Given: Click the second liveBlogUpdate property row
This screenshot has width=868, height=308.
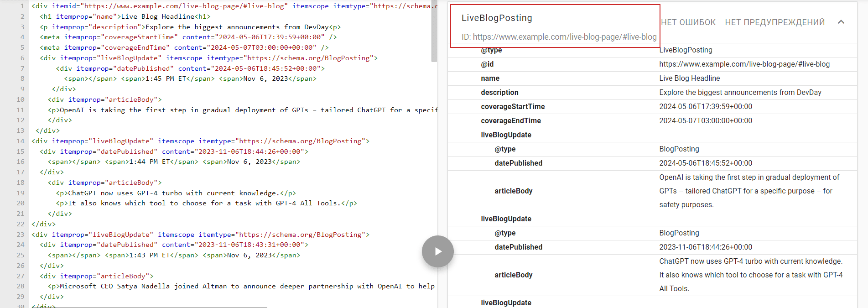Looking at the screenshot, I should coord(652,219).
